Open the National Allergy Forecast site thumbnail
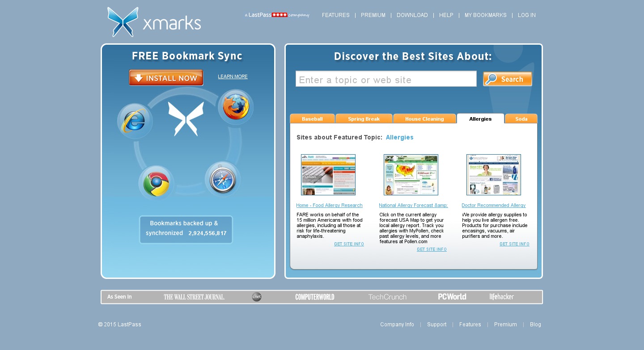This screenshot has height=350, width=644. point(411,175)
